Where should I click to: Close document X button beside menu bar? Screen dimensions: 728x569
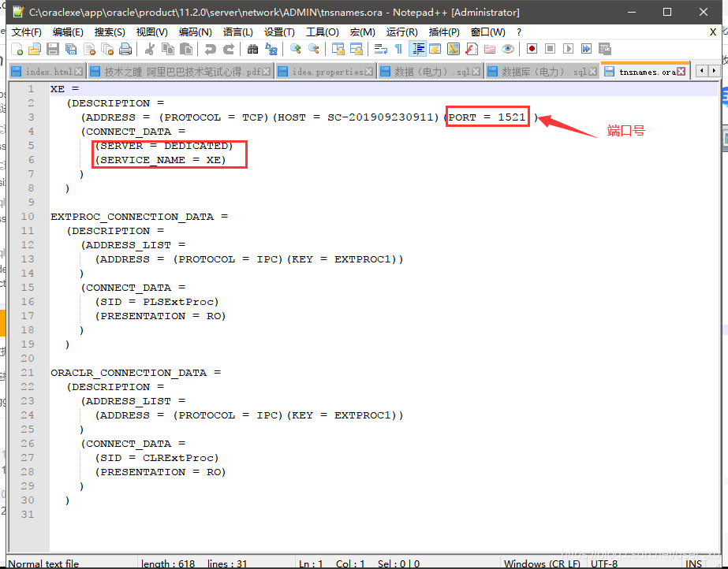click(713, 32)
